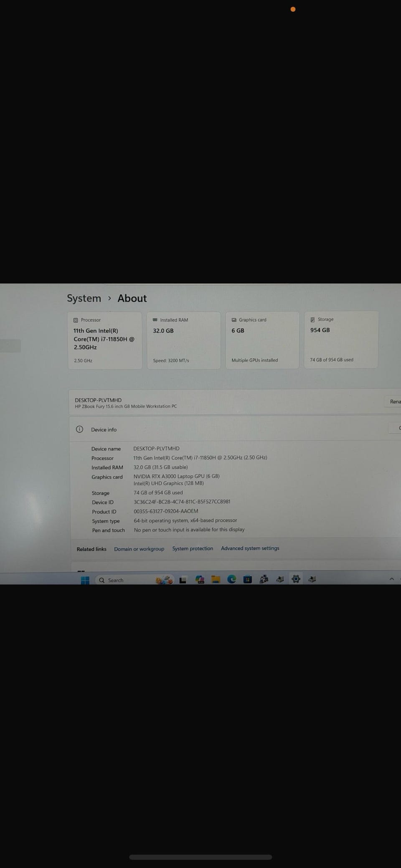The height and width of the screenshot is (868, 401).
Task: Click Speed: 3200 MT/s in RAM card
Action: tap(171, 360)
